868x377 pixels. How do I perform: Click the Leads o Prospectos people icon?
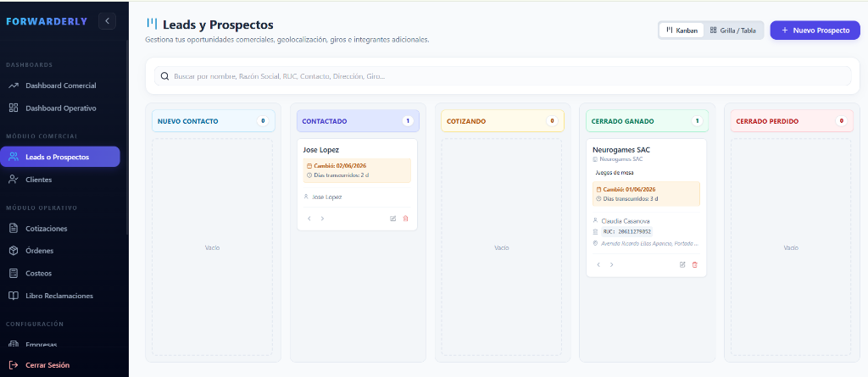tap(14, 157)
